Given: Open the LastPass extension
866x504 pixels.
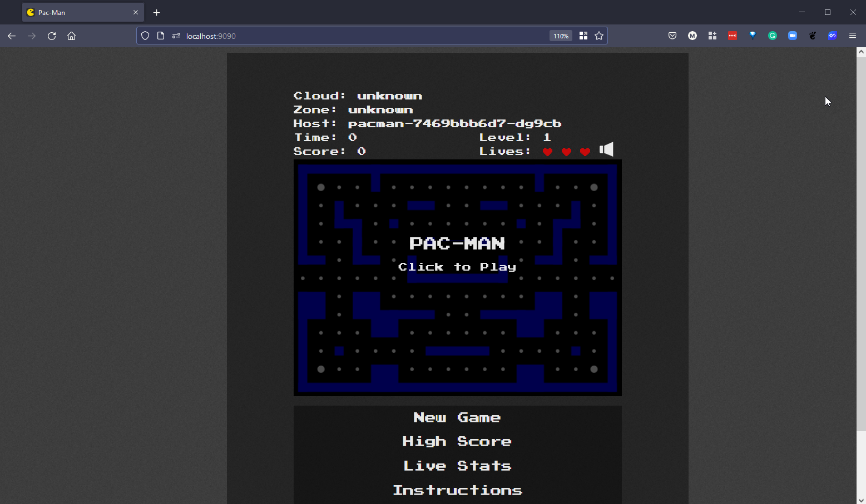Looking at the screenshot, I should (x=733, y=36).
